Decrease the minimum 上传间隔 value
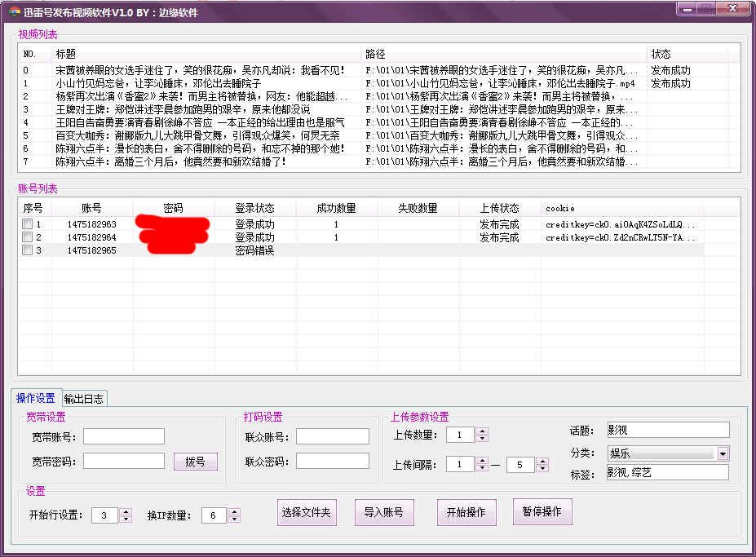756x557 pixels. click(x=482, y=468)
